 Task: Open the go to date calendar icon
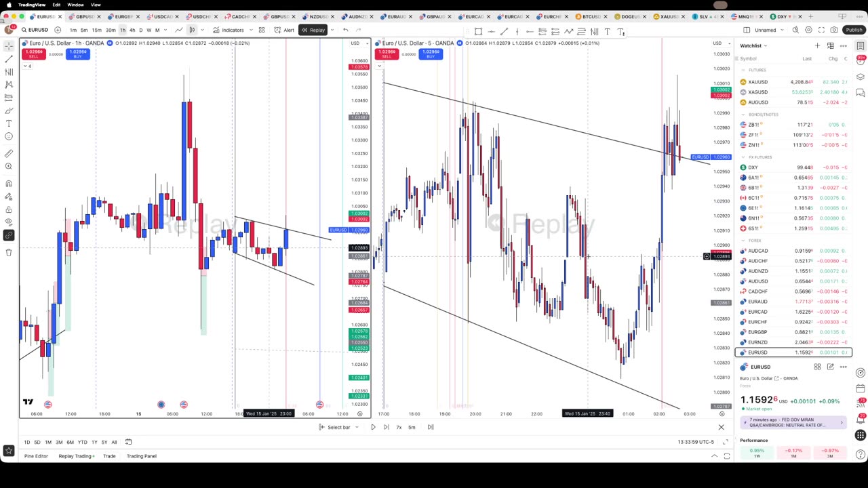[128, 442]
